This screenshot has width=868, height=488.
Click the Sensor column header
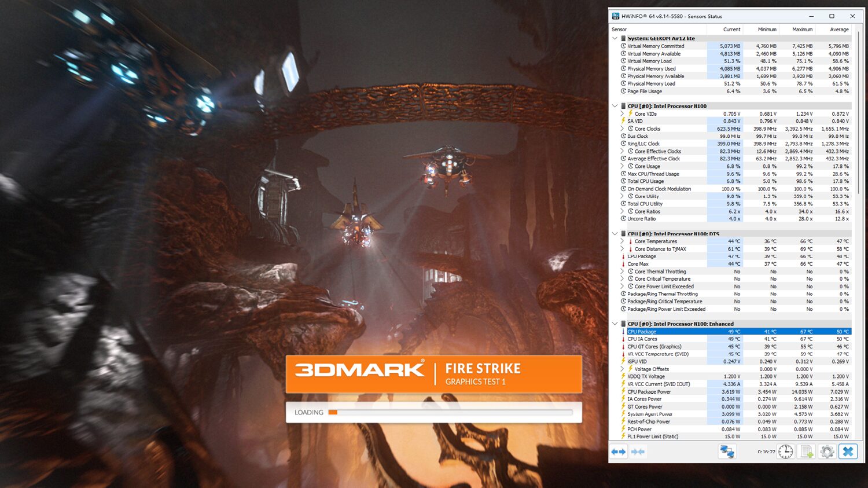tap(657, 30)
